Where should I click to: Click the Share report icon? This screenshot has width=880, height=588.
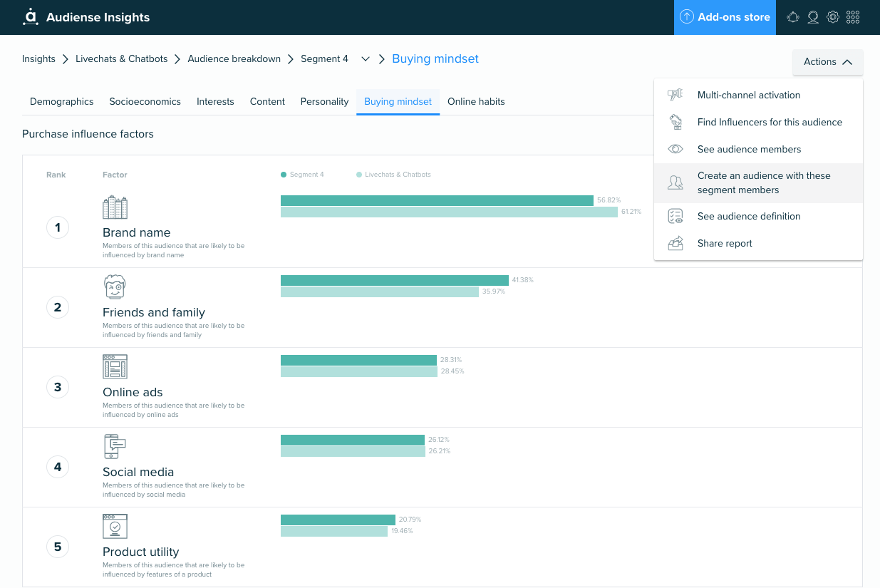(x=675, y=243)
